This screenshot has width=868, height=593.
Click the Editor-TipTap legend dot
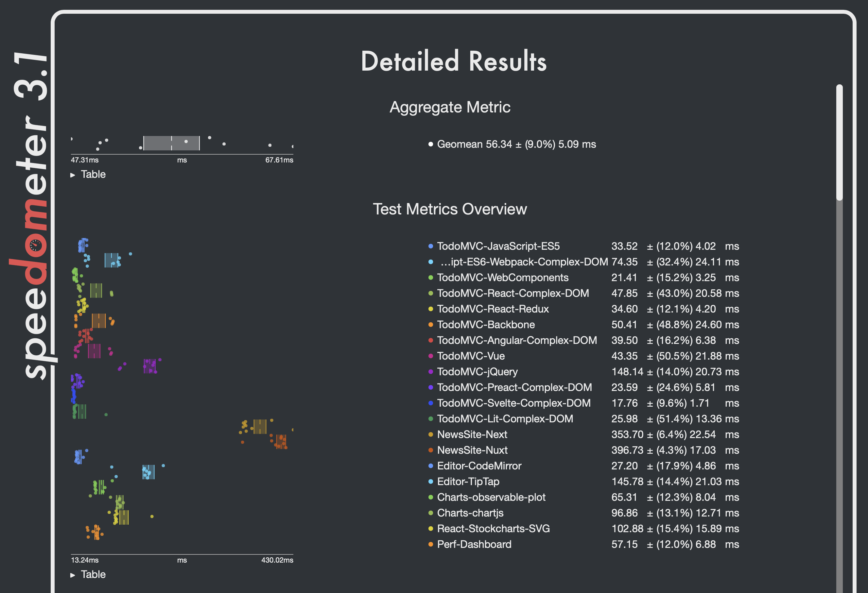[431, 481]
